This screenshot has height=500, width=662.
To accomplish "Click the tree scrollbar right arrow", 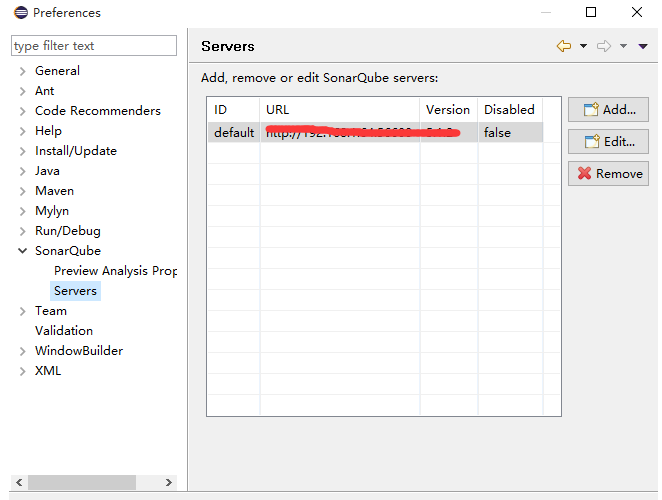I will [169, 482].
